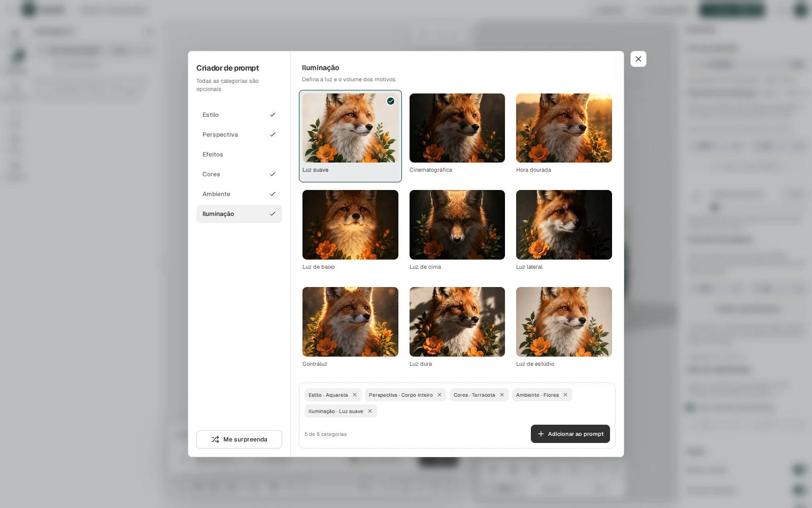Open the Estilo category
The width and height of the screenshot is (812, 508).
click(x=239, y=115)
